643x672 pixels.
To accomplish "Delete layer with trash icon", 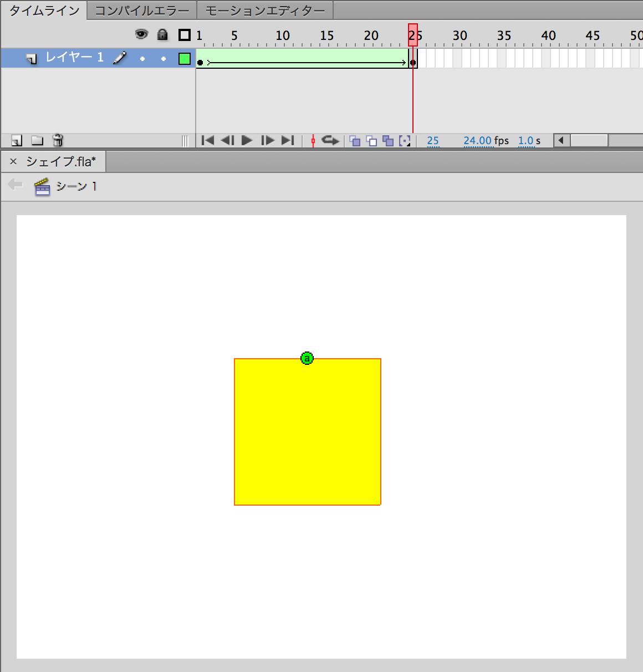I will pyautogui.click(x=58, y=141).
